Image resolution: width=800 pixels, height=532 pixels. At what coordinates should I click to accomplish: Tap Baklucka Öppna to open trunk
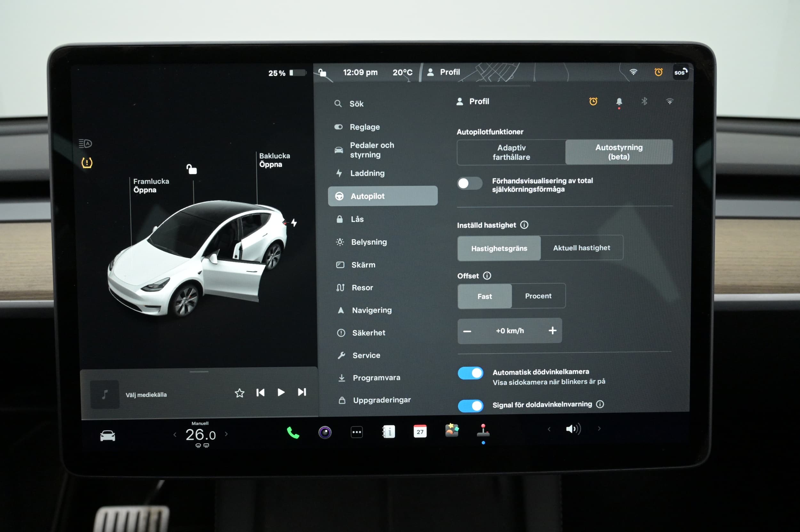click(275, 160)
